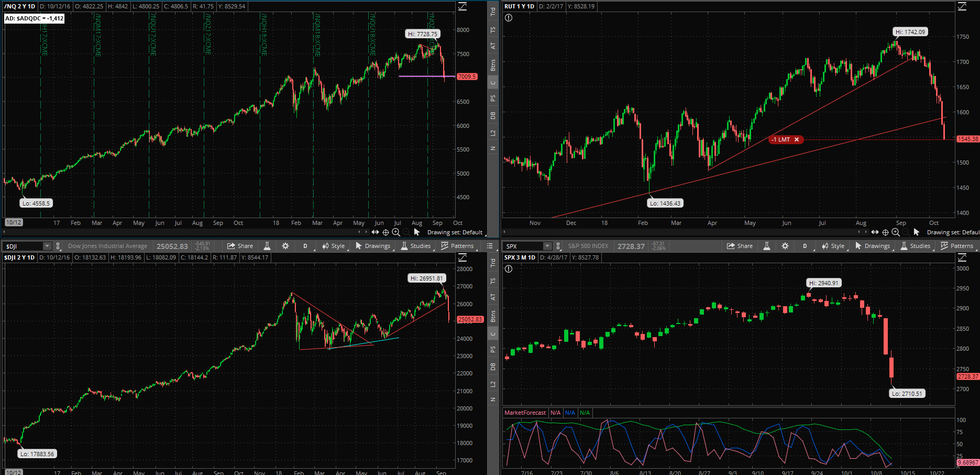
Task: Toggle the Btns side tab on $DJI chart
Action: click(x=493, y=316)
